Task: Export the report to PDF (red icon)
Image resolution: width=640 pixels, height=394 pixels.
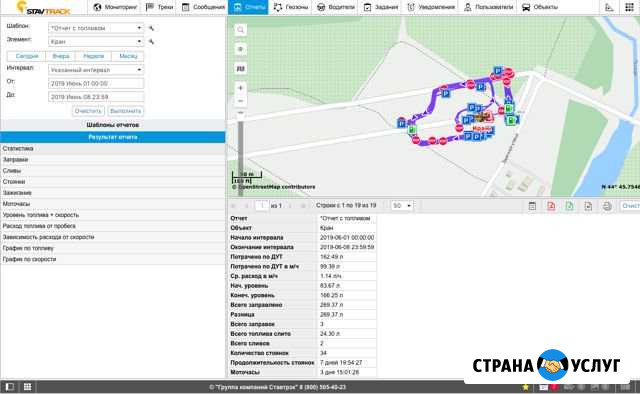Action: click(x=551, y=206)
